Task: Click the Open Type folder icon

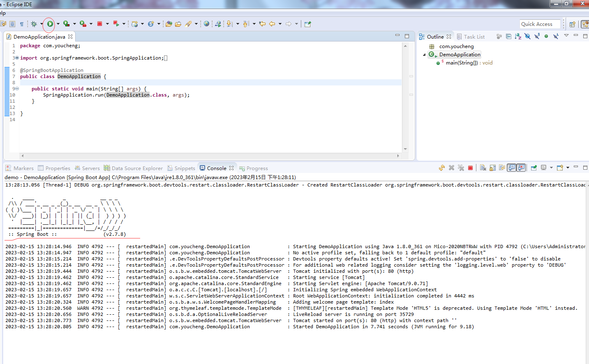Action: pyautogui.click(x=169, y=24)
